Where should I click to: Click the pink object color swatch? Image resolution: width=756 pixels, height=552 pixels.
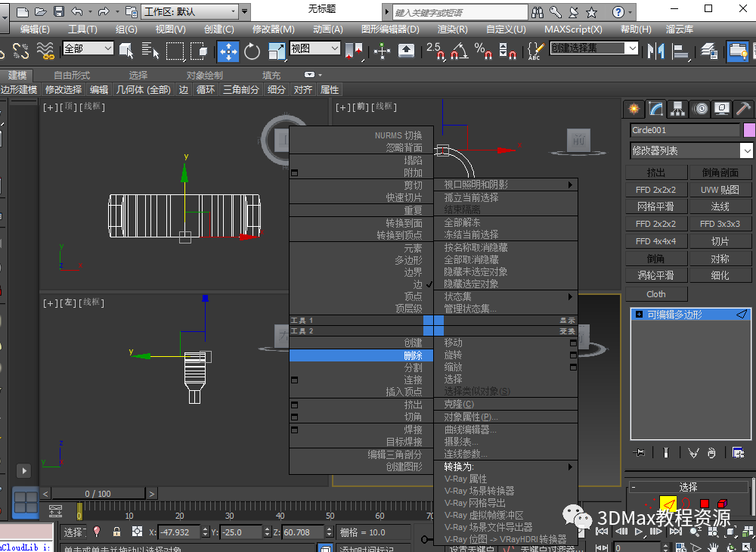tap(749, 130)
